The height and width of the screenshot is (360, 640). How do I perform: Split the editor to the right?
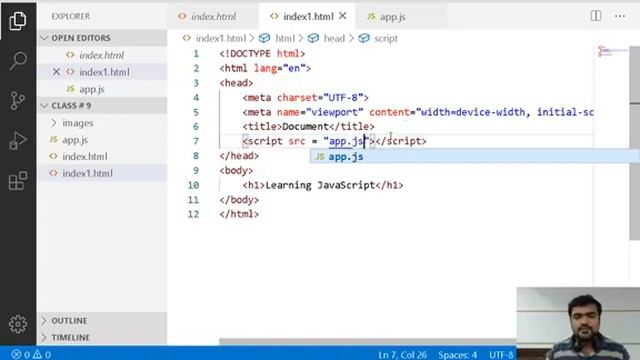click(596, 16)
